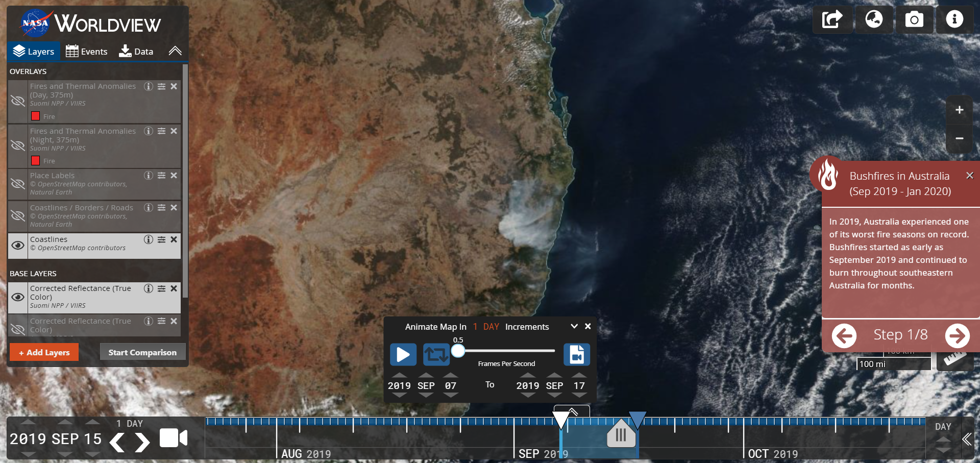Open info for Fires Night 375m layer
This screenshot has height=463, width=980.
(x=149, y=131)
